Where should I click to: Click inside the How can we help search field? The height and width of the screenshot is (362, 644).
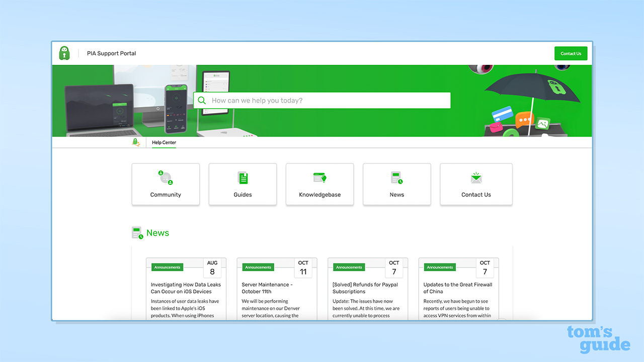click(x=322, y=100)
